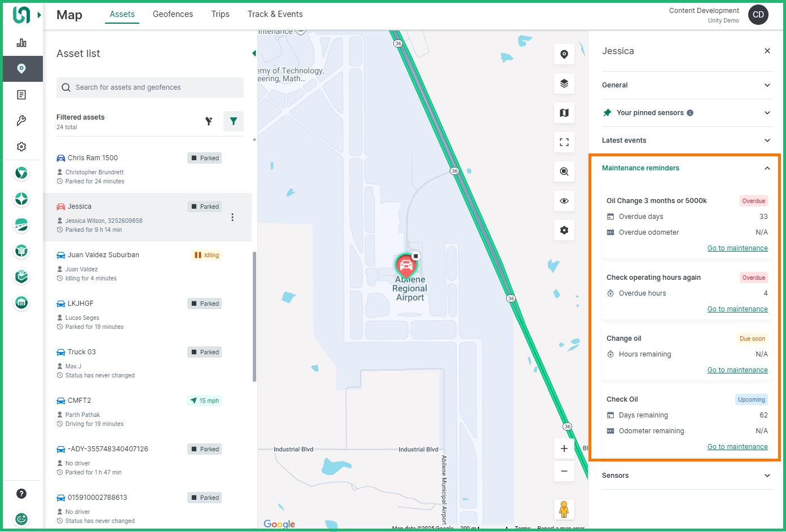The height and width of the screenshot is (532, 786).
Task: Toggle the map visibility eye icon
Action: tap(564, 201)
